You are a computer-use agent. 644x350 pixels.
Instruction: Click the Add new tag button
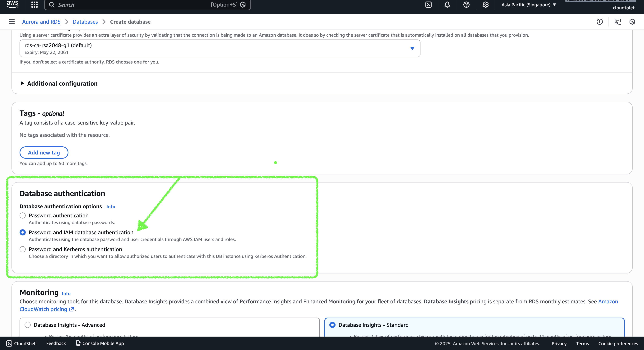44,152
